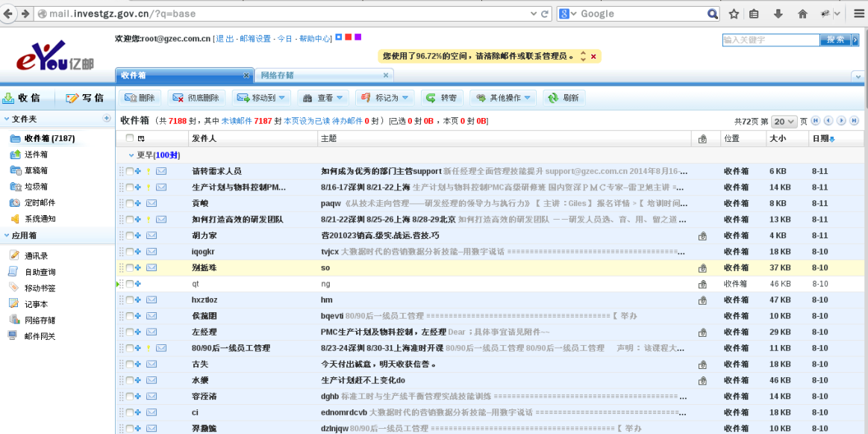Open the 邮箱设置 mailbox settings link
Image resolution: width=868 pixels, height=434 pixels.
pyautogui.click(x=255, y=39)
